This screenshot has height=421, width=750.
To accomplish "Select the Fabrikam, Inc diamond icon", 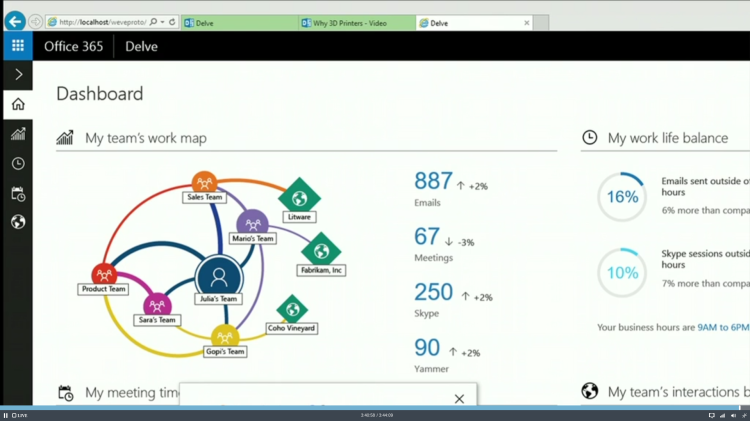I will (x=321, y=250).
